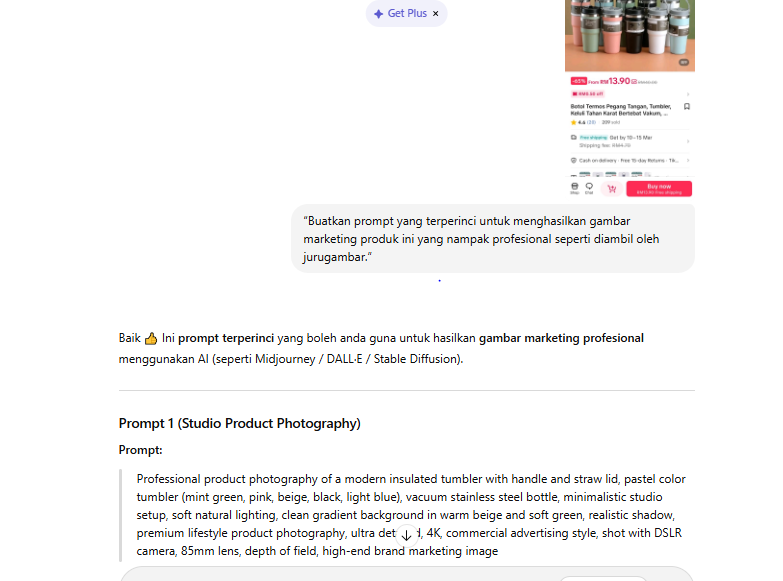Click the user message starting with Buatkan prompt
This screenshot has height=581, width=783.
click(493, 239)
